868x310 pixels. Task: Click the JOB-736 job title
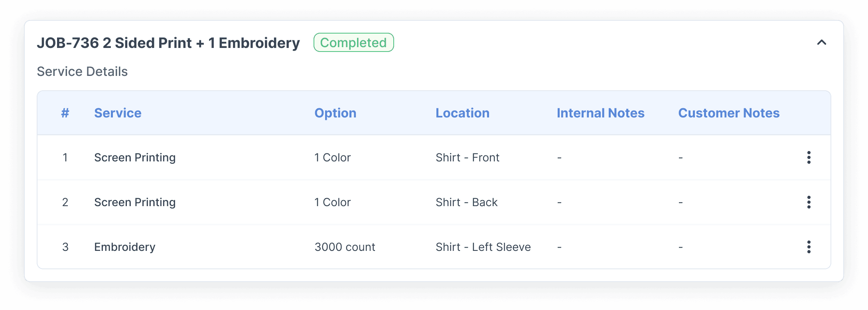(x=168, y=43)
